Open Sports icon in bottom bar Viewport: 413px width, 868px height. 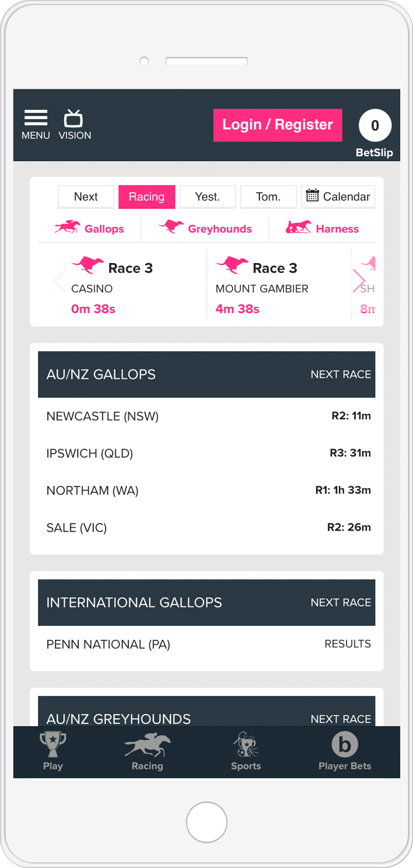(x=245, y=744)
